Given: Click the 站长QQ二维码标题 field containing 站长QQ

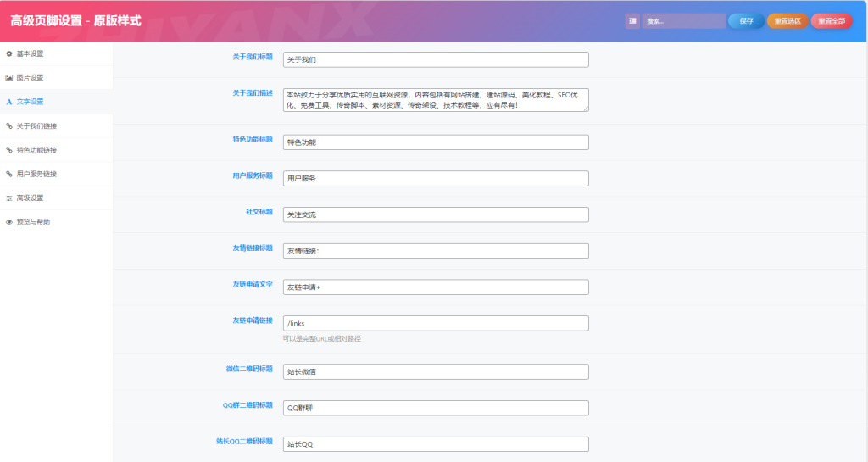Looking at the screenshot, I should pos(436,443).
